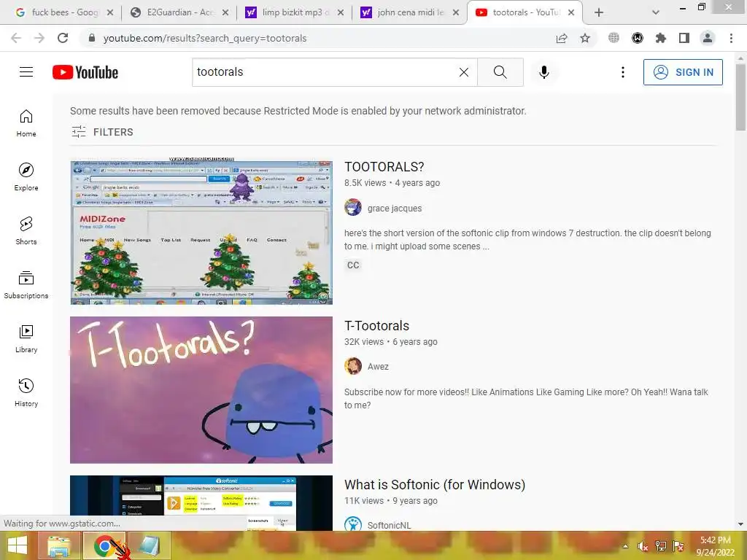Click the globe extension icon in toolbar
Screen dimensions: 747x560
(x=614, y=38)
